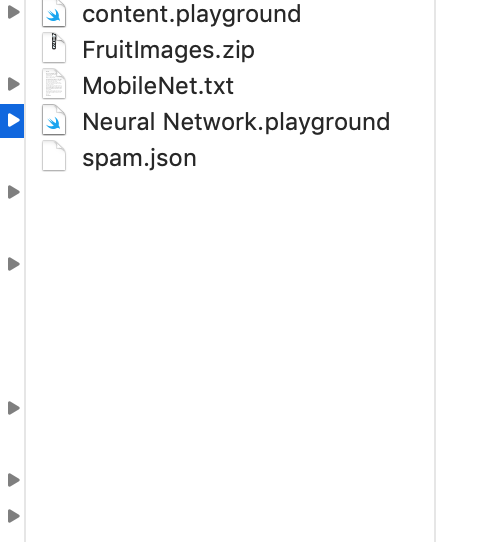Viewport: 502px width, 542px height.
Task: Select the MobileNet.txt file name
Action: [158, 86]
